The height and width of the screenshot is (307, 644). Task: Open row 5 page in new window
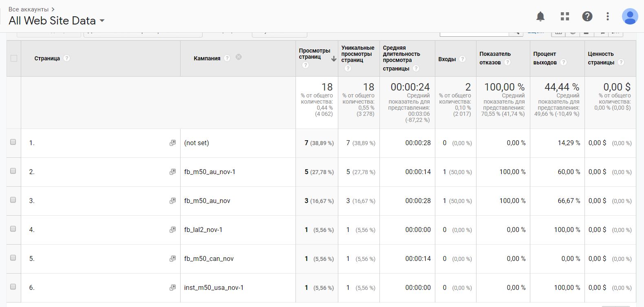pos(173,259)
